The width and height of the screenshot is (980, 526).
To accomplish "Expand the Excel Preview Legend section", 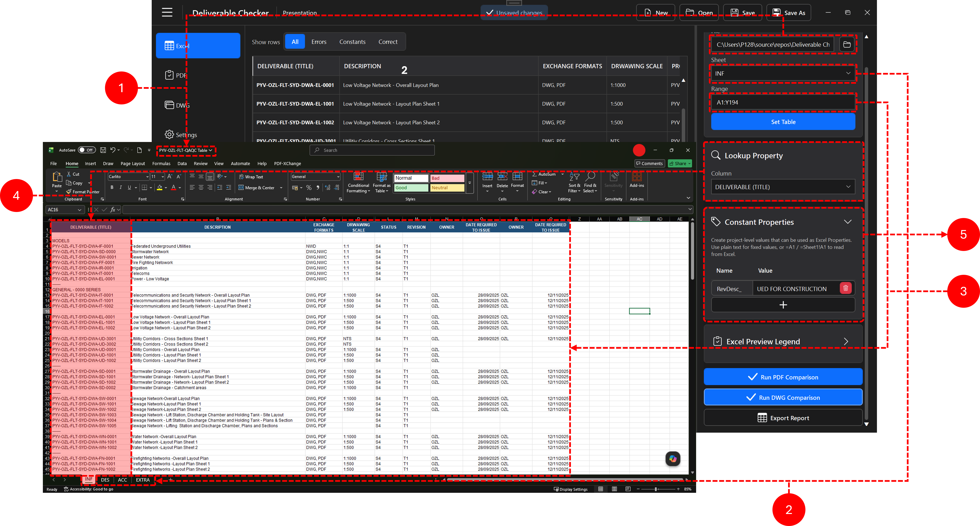I will [x=846, y=341].
